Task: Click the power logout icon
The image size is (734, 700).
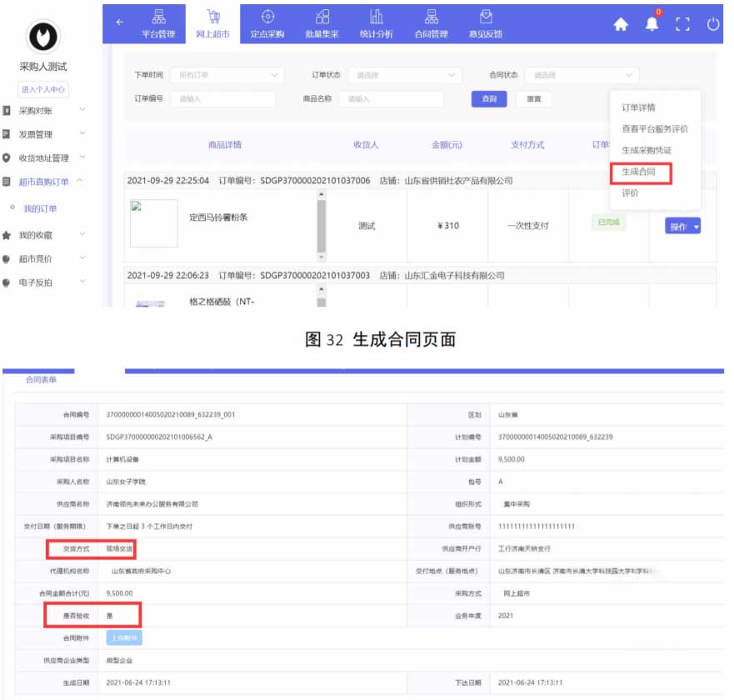Action: tap(713, 24)
